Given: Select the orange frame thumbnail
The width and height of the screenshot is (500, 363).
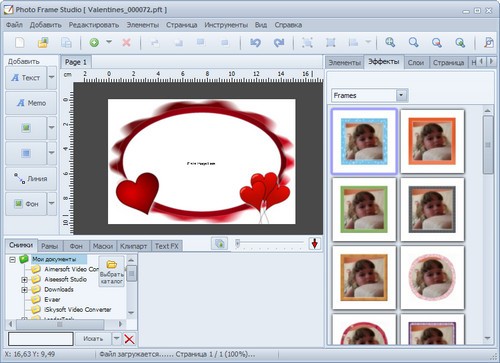Looking at the screenshot, I should pyautogui.click(x=432, y=141).
